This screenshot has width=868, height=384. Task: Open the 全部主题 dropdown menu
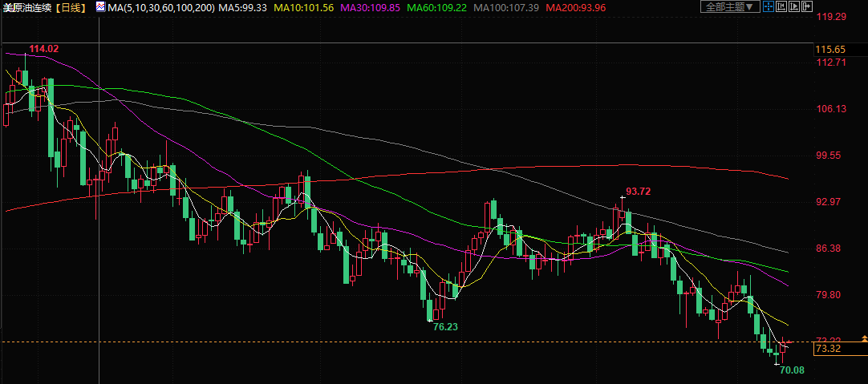click(730, 7)
